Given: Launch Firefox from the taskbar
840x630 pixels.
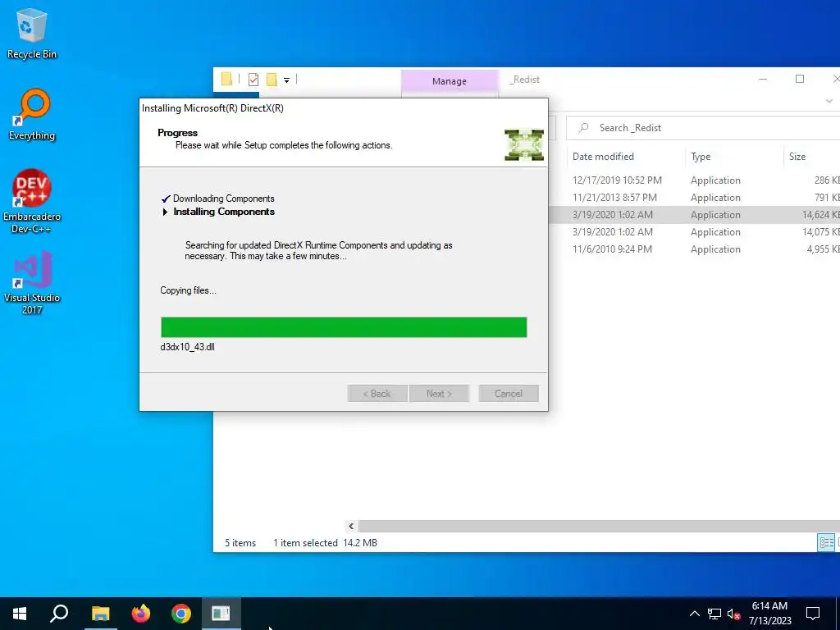Looking at the screenshot, I should pos(141,614).
